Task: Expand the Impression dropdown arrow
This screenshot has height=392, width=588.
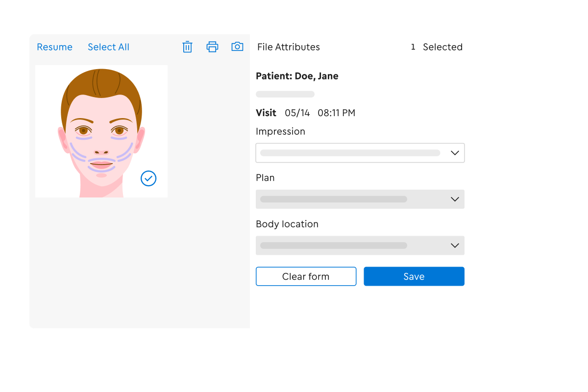Action: click(454, 153)
